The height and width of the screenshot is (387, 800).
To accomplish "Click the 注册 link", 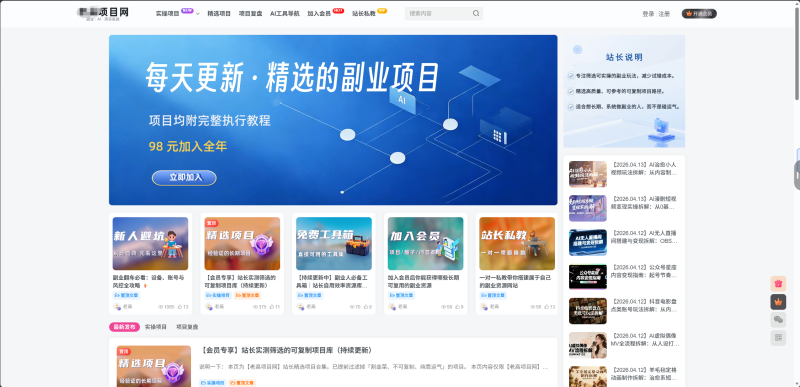I will (x=664, y=14).
